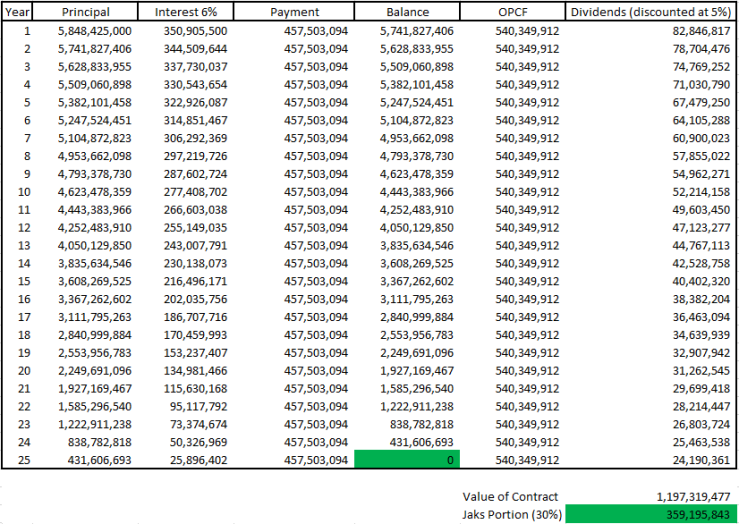Select the Value of Contract label
This screenshot has width=739, height=524.
pos(512,497)
